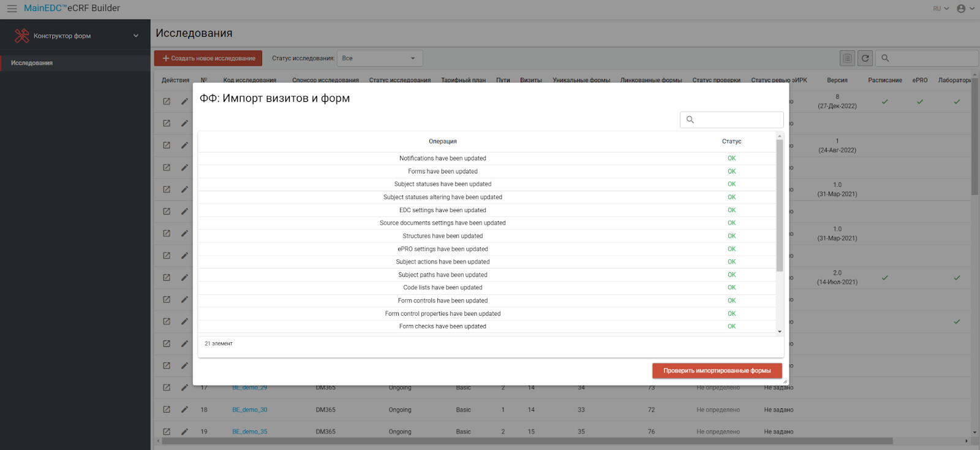
Task: Open the hamburger navigation menu
Action: click(x=12, y=9)
